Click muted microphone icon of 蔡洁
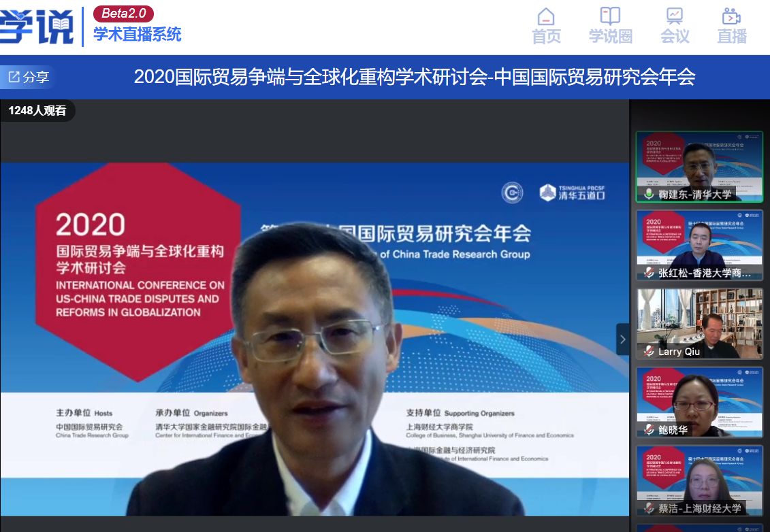 [649, 508]
